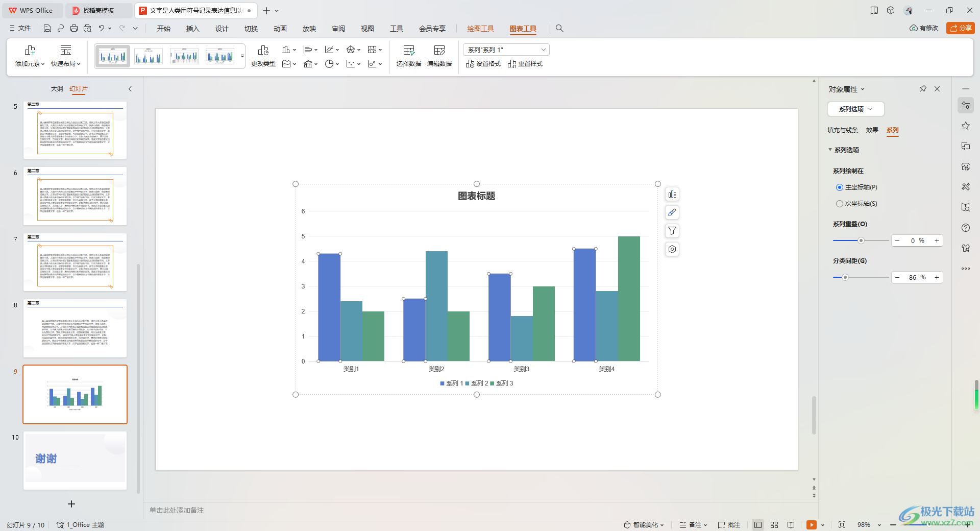Click the Share (分享) button

click(961, 28)
